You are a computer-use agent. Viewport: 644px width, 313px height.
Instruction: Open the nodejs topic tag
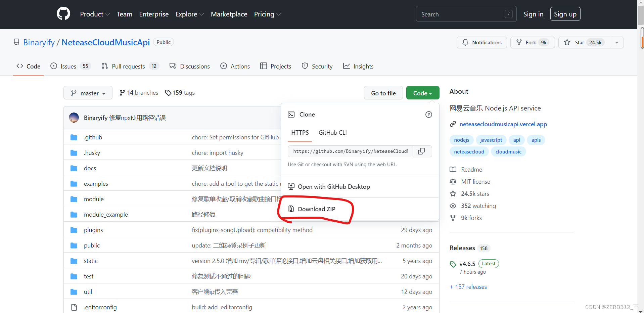pyautogui.click(x=462, y=140)
